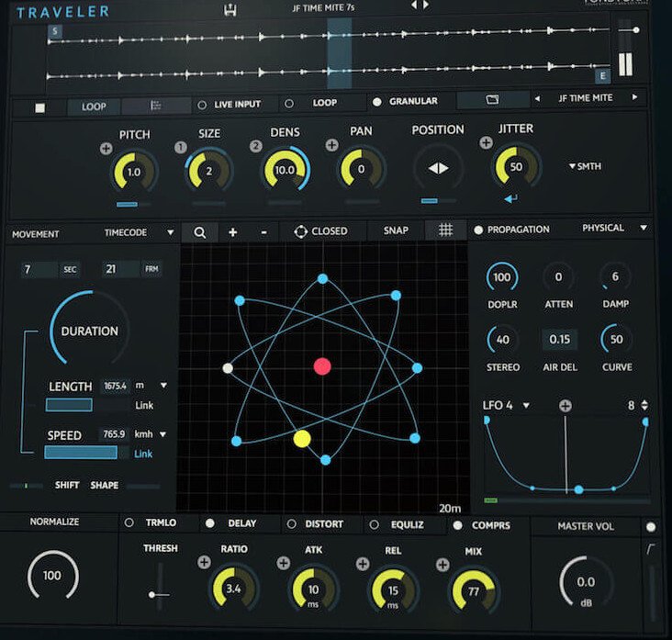Enable the DISTORT effect toggle
Viewport: 672px width, 640px height.
coord(291,524)
